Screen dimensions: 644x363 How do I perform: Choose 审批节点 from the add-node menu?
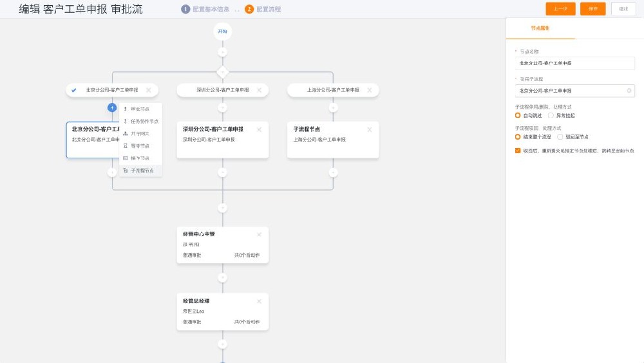[x=141, y=109]
